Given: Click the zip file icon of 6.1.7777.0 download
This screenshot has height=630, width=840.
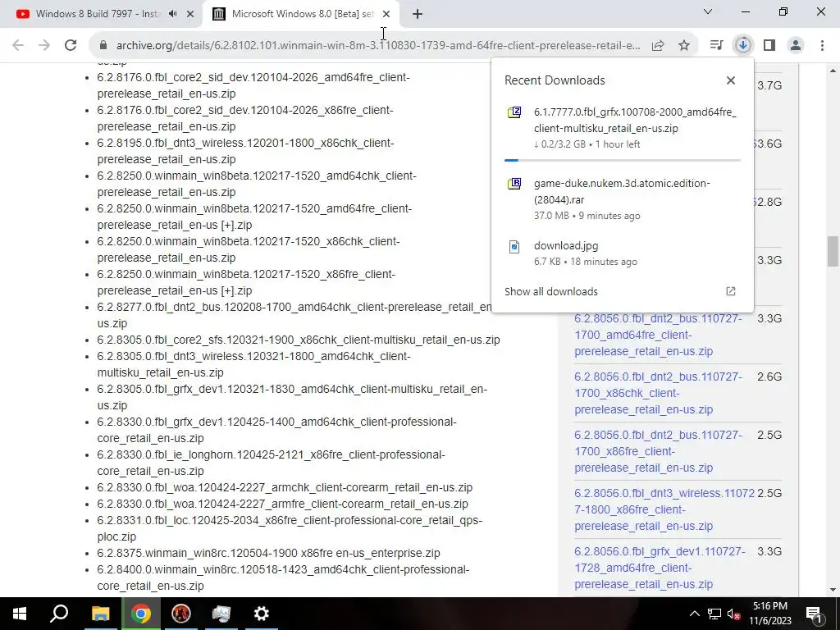Looking at the screenshot, I should [x=514, y=112].
